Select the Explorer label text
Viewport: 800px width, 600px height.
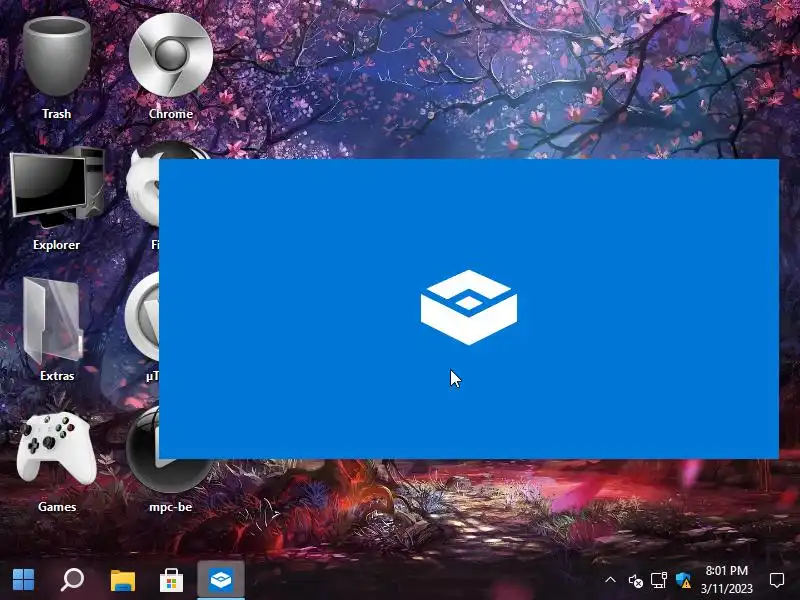pyautogui.click(x=57, y=245)
